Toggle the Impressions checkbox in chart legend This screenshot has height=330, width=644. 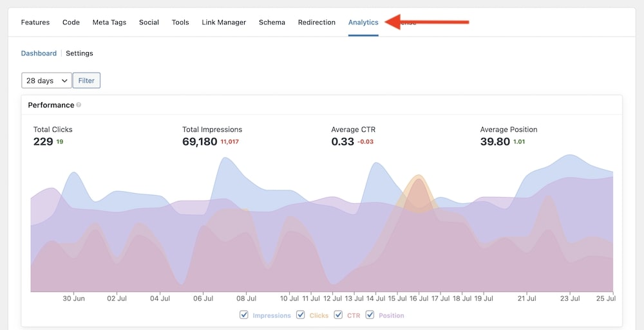click(x=243, y=315)
